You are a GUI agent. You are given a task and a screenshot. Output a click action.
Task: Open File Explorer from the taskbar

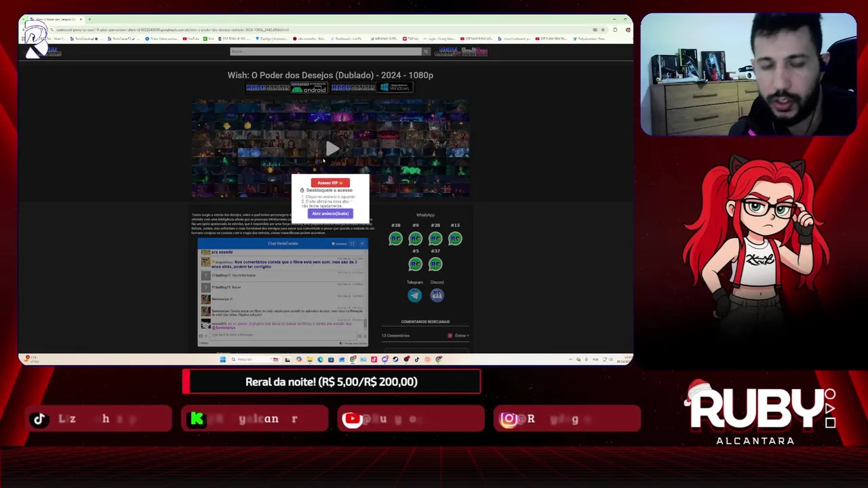(x=309, y=359)
